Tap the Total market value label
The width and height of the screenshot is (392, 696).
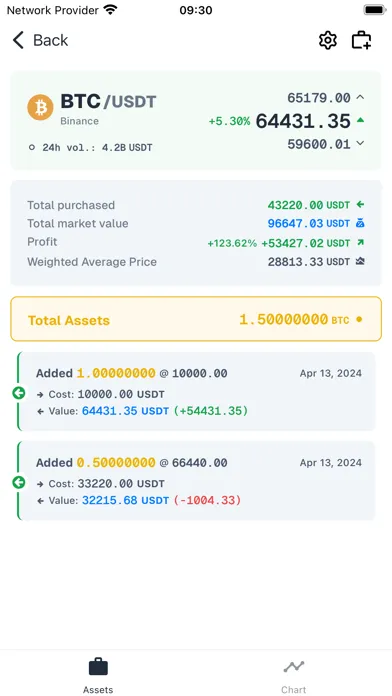[78, 223]
